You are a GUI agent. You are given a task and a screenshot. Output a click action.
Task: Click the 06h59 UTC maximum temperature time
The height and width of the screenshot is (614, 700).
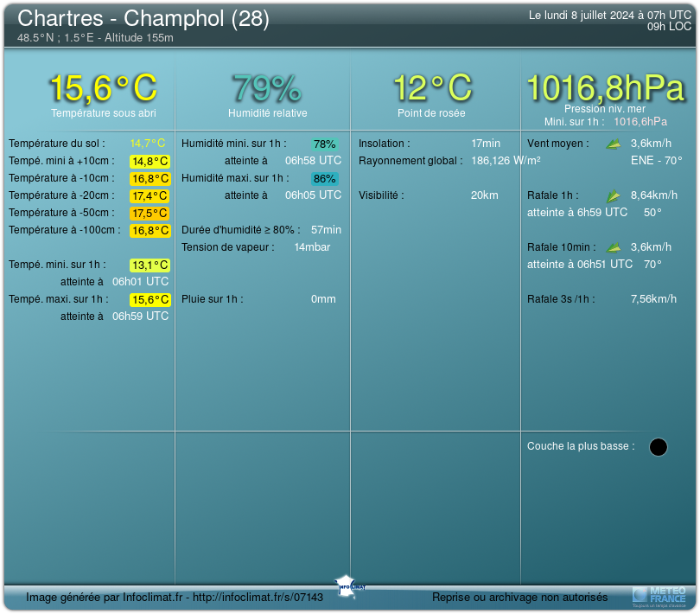pyautogui.click(x=140, y=317)
